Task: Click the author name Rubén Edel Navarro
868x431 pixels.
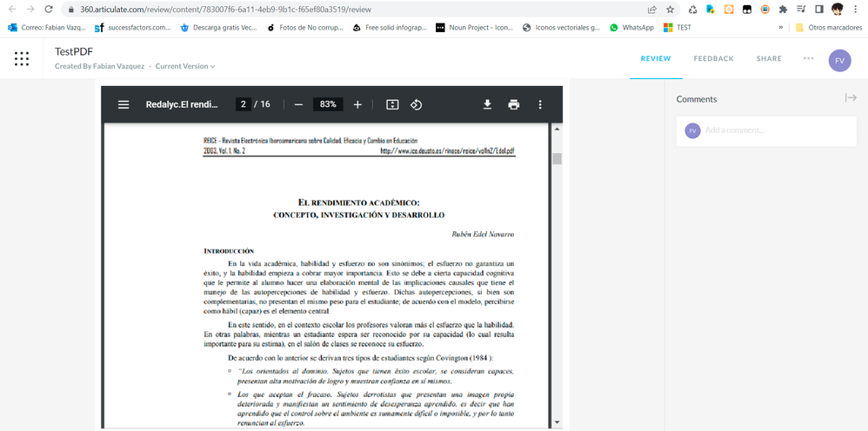Action: click(x=484, y=235)
